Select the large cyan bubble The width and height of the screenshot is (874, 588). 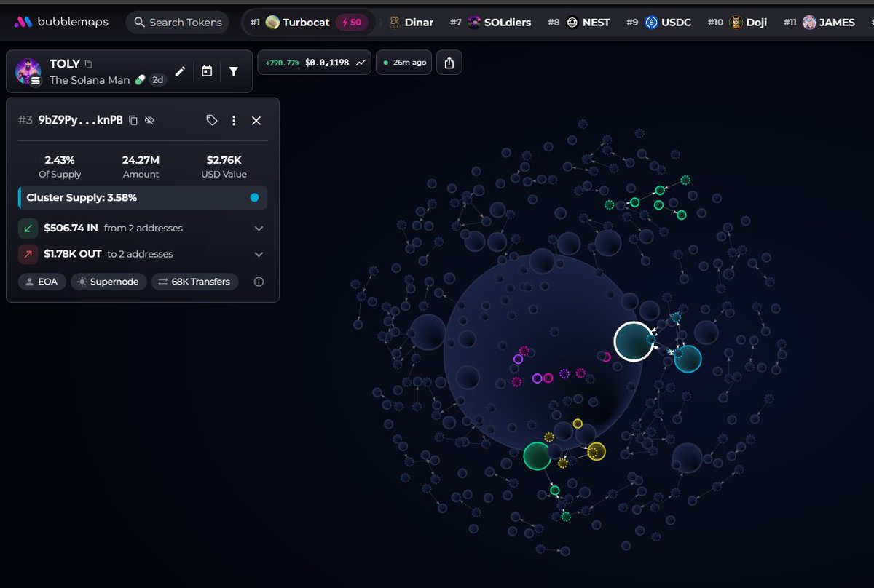tap(688, 359)
